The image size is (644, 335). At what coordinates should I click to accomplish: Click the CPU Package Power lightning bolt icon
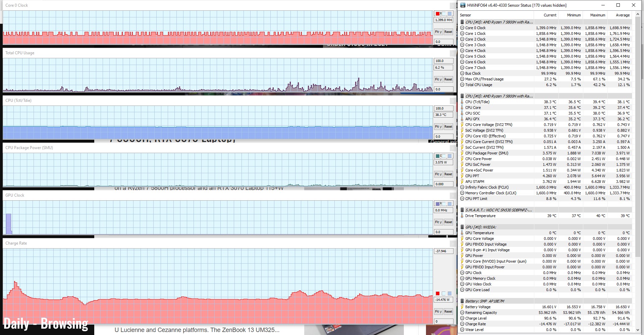coord(462,153)
